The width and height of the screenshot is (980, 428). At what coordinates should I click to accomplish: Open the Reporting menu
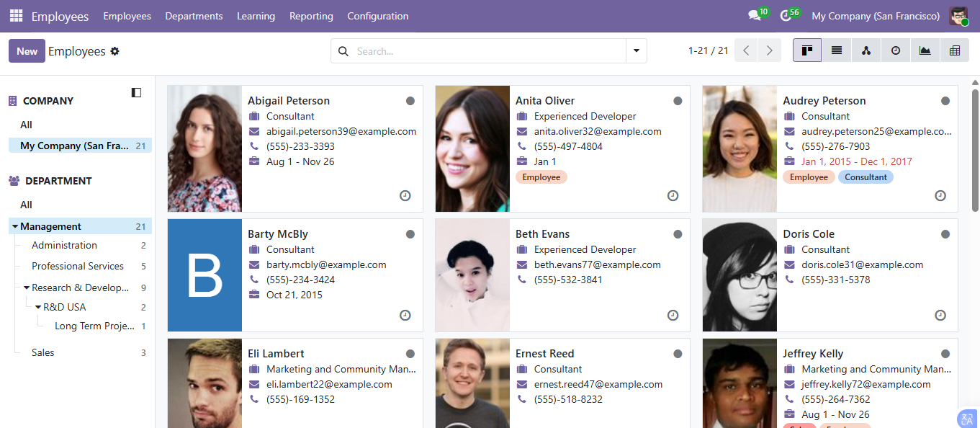(311, 16)
